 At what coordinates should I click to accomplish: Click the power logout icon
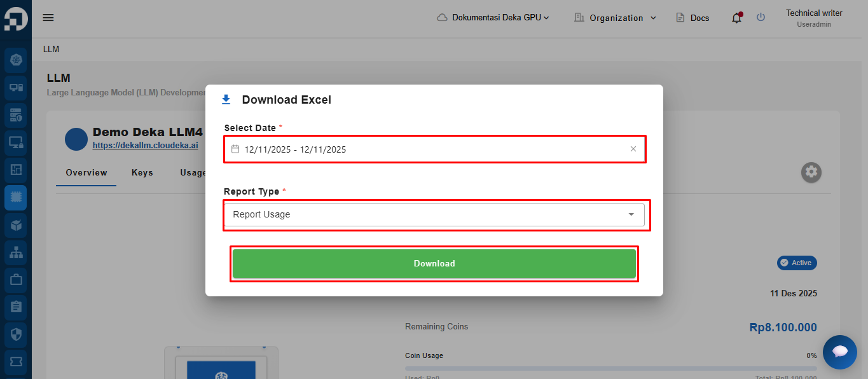pyautogui.click(x=761, y=18)
